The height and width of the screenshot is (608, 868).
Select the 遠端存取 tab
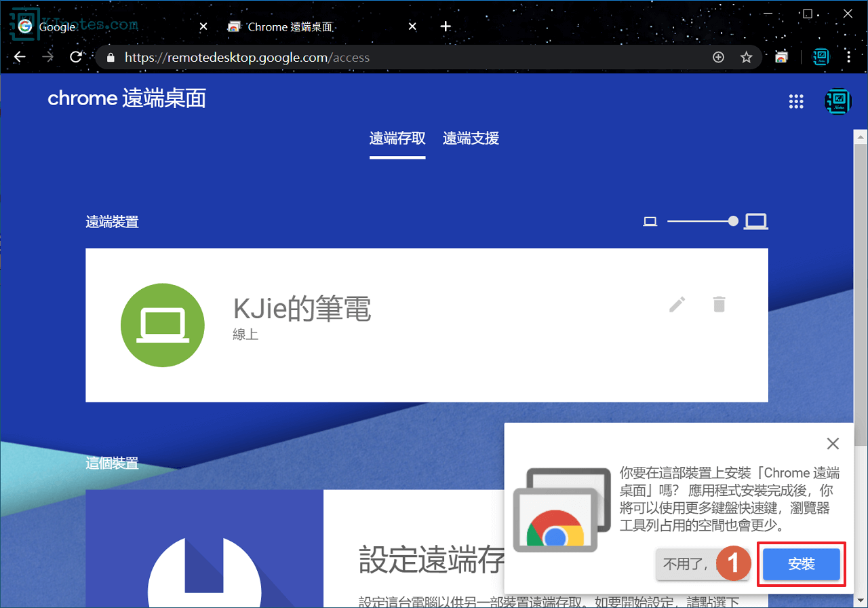(397, 138)
